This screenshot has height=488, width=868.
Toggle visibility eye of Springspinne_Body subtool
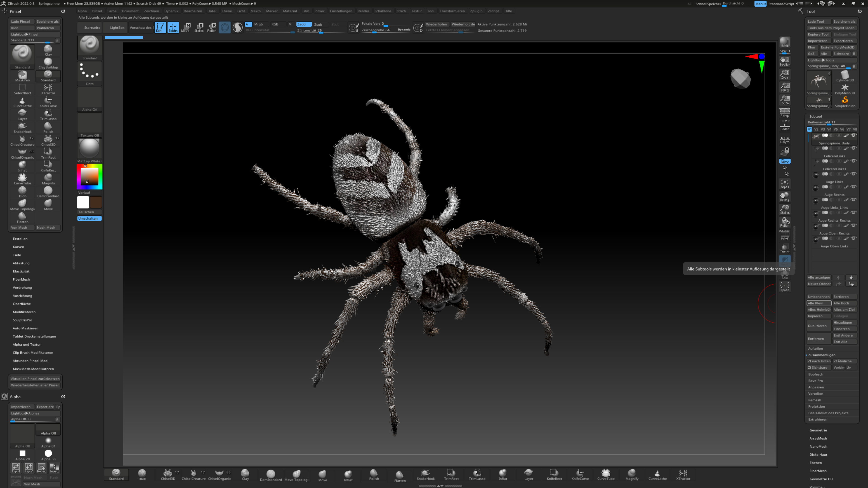coord(853,135)
